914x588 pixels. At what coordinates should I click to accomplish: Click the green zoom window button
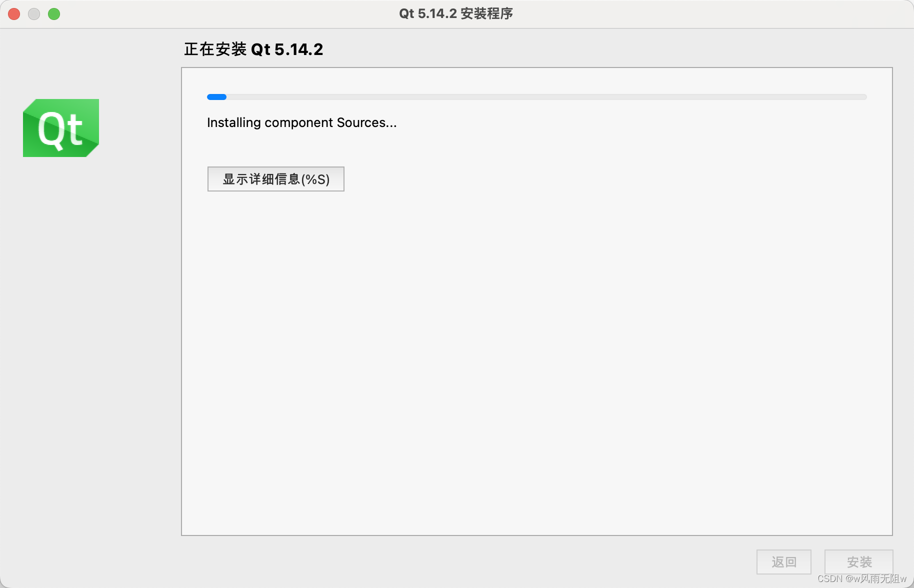pyautogui.click(x=54, y=14)
